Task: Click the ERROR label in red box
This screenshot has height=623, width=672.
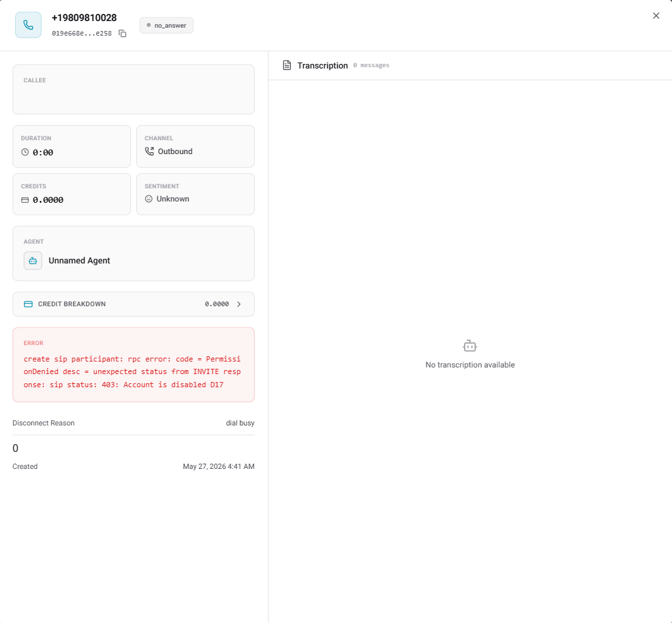Action: pos(34,343)
